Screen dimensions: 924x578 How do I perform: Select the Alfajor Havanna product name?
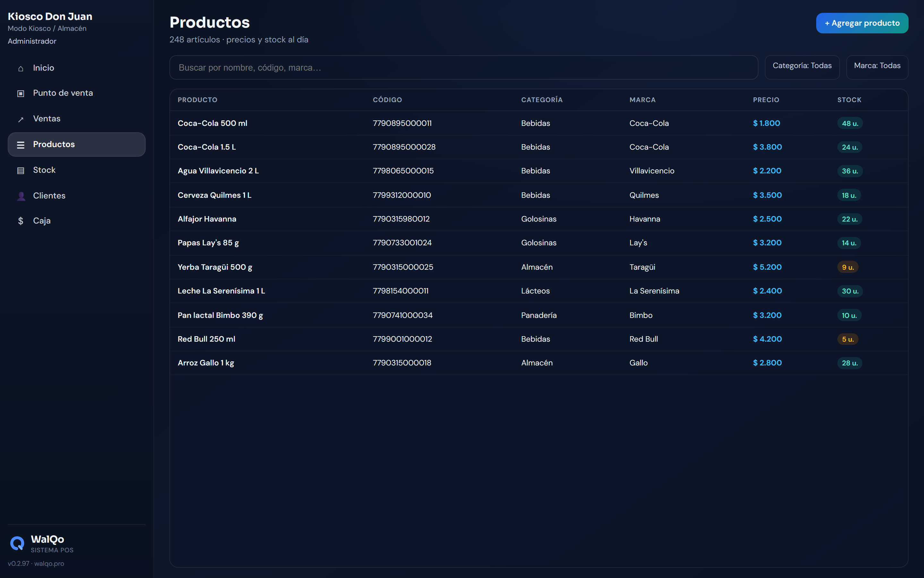coord(207,219)
